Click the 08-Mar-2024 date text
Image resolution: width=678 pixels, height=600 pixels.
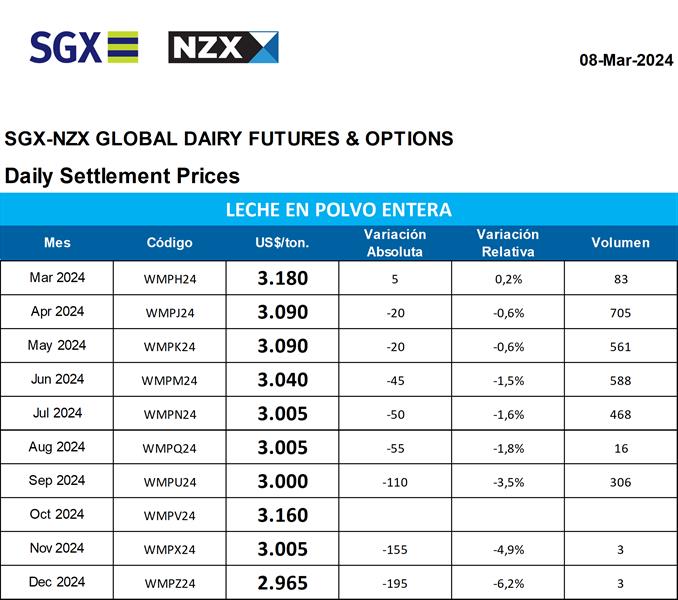[626, 60]
